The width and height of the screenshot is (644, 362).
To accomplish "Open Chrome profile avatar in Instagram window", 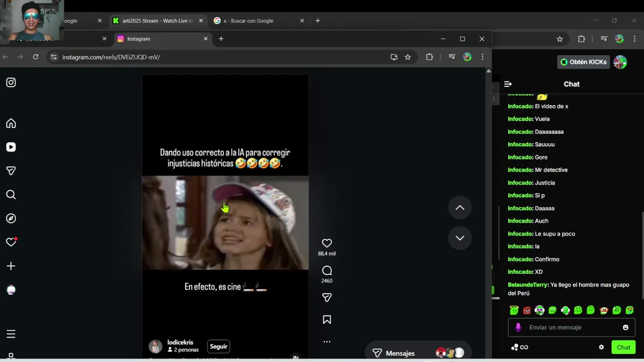I will (x=467, y=57).
